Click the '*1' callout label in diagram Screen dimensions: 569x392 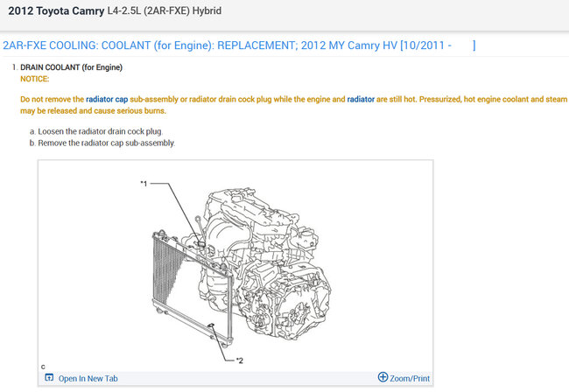point(144,184)
